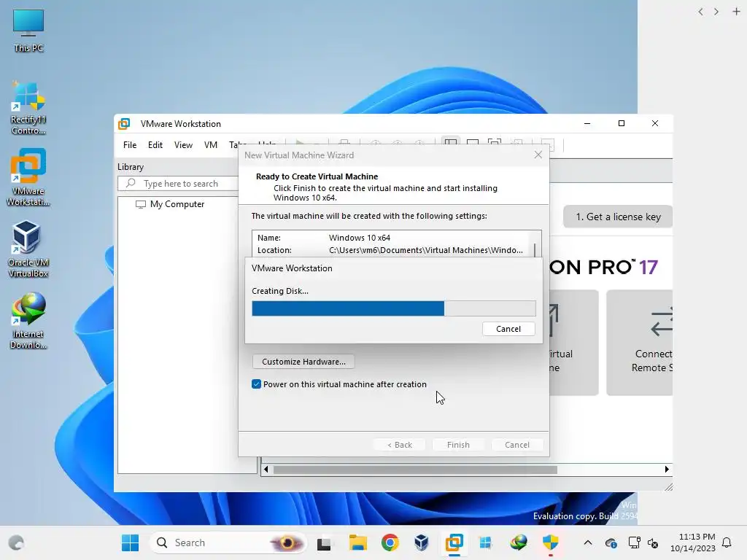Select Internet Download Manager desktop shortcut
The height and width of the screenshot is (560, 747).
(28, 321)
